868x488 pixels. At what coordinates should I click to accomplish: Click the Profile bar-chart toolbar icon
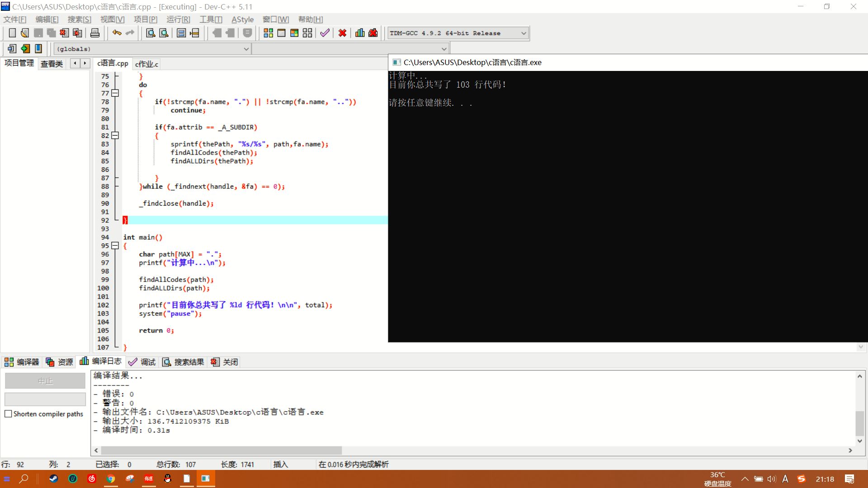click(360, 33)
